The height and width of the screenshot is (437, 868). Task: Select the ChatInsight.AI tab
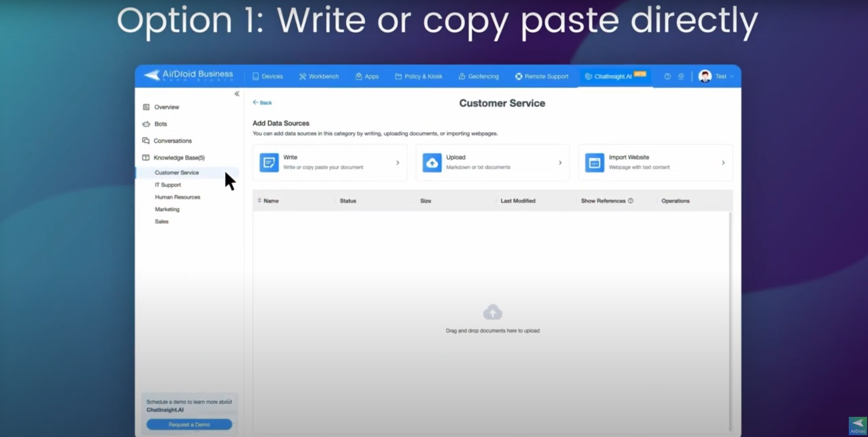point(615,76)
